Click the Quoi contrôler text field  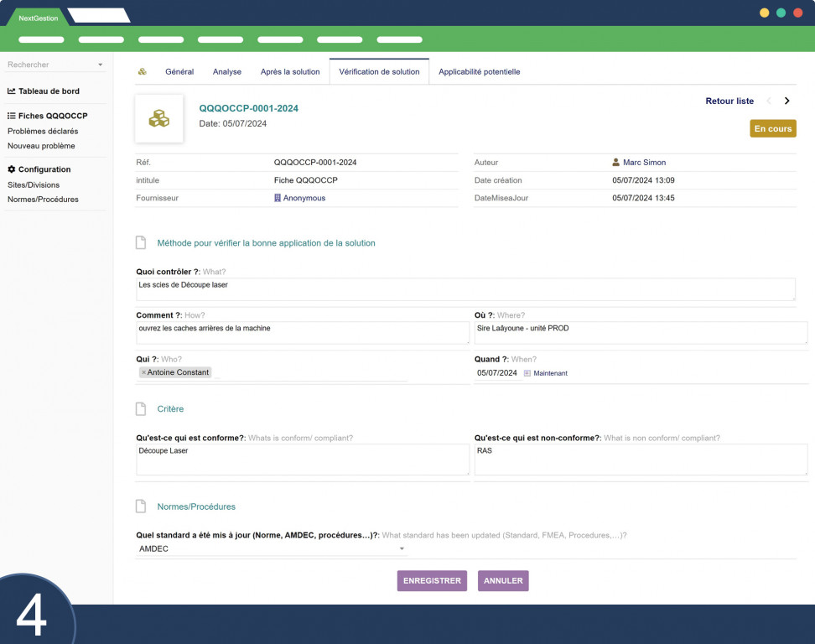tap(465, 289)
